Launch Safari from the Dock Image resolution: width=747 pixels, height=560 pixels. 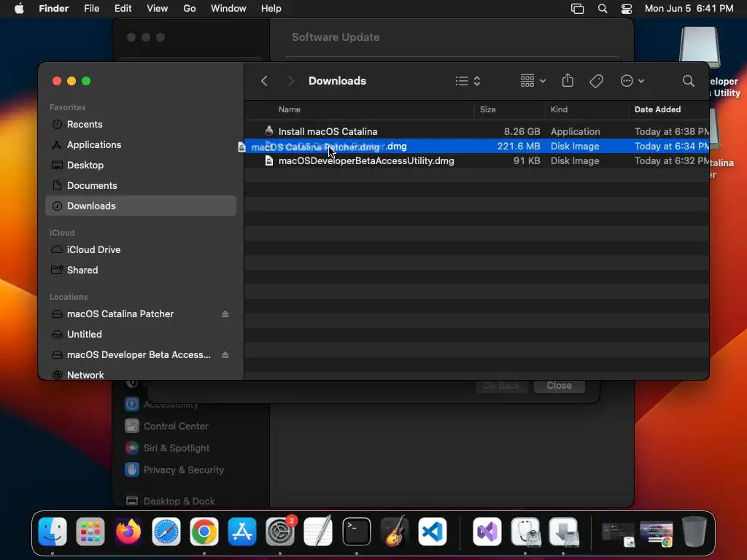pyautogui.click(x=166, y=532)
